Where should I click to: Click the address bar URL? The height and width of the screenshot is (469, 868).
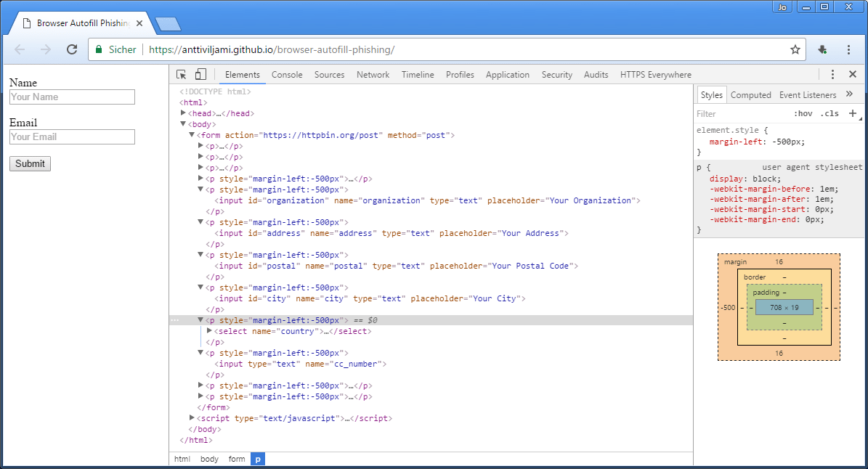click(x=271, y=50)
